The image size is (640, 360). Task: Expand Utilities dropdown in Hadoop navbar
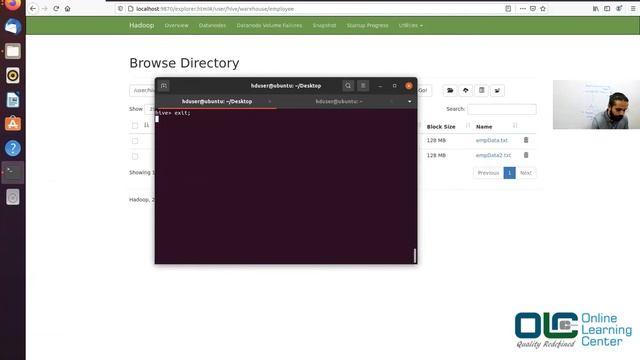click(411, 25)
